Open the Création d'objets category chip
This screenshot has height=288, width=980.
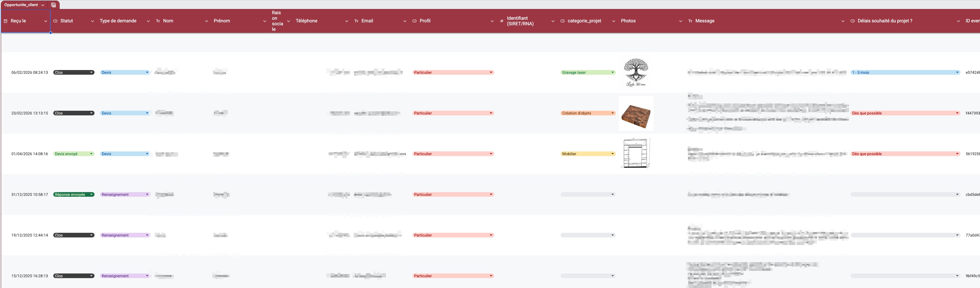588,113
